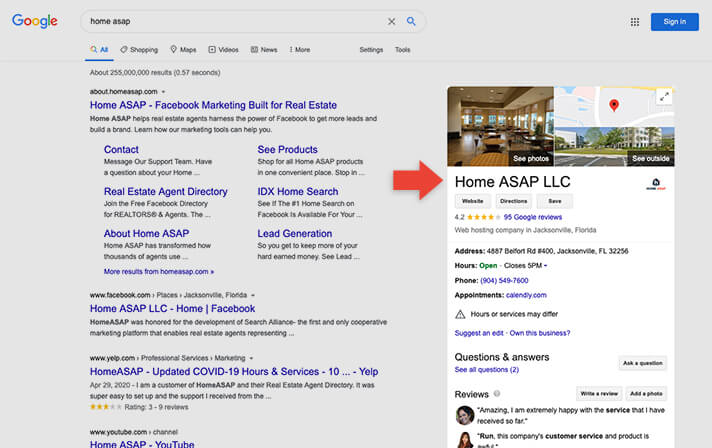Image resolution: width=712 pixels, height=448 pixels.
Task: Open About Home ASAP sitelink
Action: coord(146,233)
